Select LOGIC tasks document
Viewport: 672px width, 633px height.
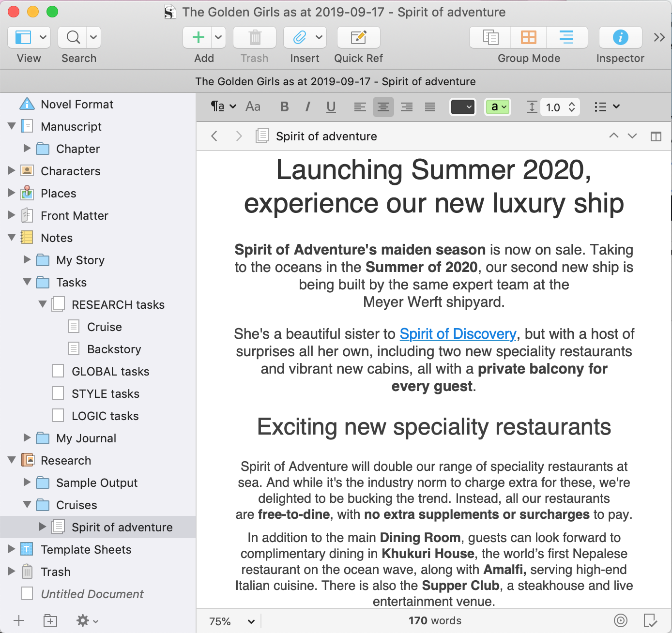[x=105, y=416]
